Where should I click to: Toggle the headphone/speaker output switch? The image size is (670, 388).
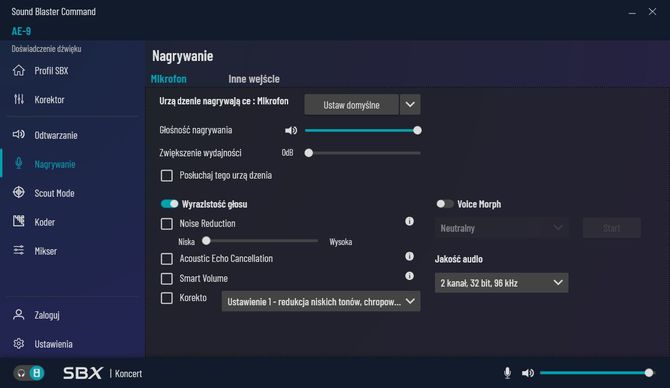pos(29,373)
